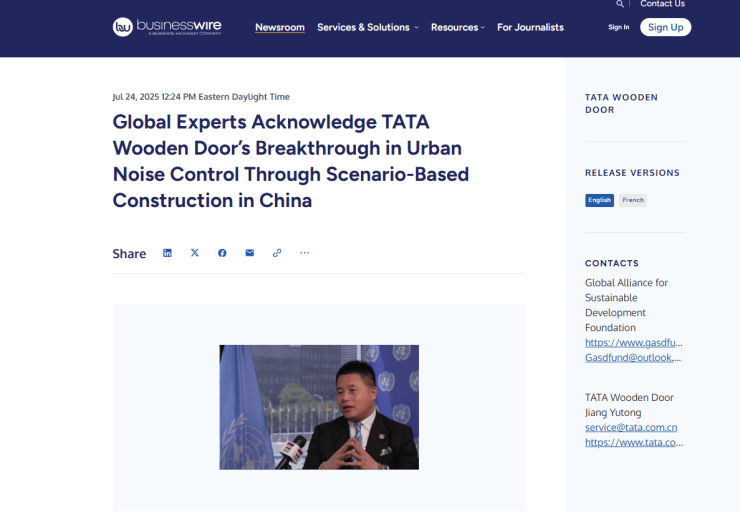Screen dimensions: 740x512
Task: Open the For Journalists page
Action: point(530,27)
